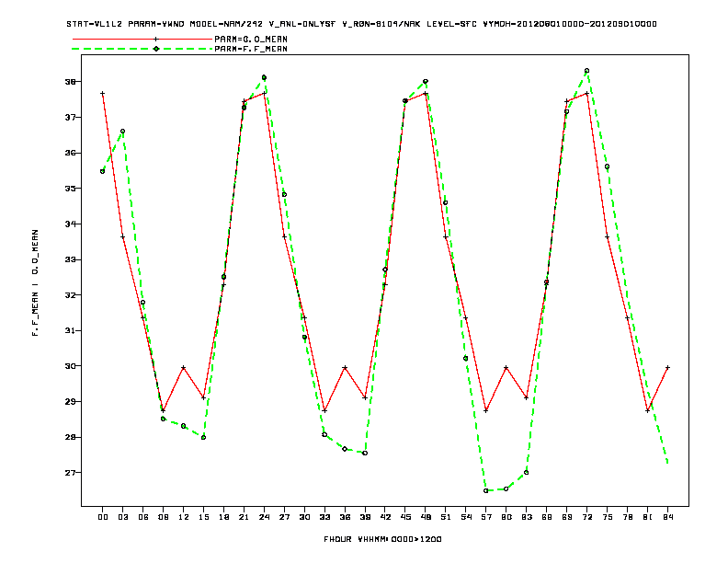Click x-axis hour label 15
The width and height of the screenshot is (728, 563).
203,517
